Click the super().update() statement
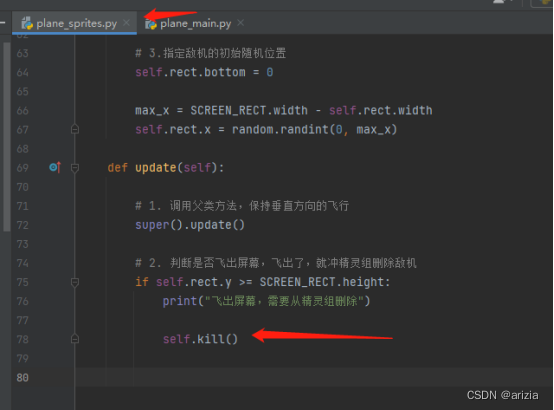The height and width of the screenshot is (410, 554). coord(190,225)
